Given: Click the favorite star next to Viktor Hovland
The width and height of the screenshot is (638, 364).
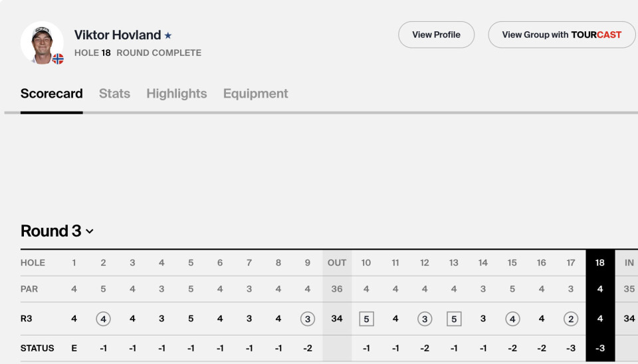Looking at the screenshot, I should pyautogui.click(x=168, y=36).
